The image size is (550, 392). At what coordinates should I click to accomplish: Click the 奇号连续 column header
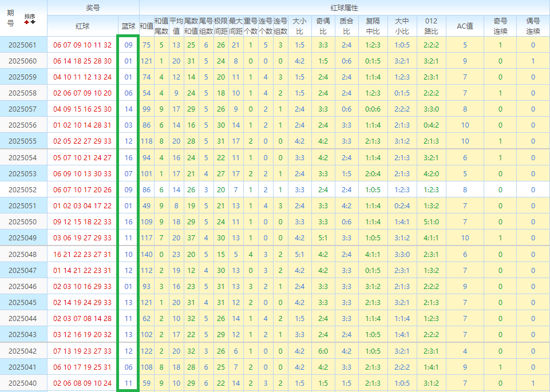(x=500, y=26)
